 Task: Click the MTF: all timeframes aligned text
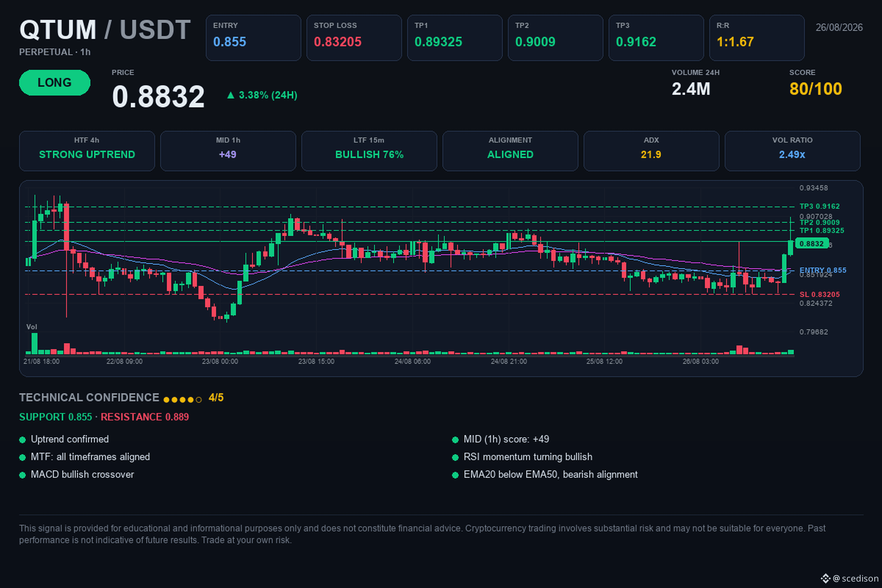[x=90, y=457]
